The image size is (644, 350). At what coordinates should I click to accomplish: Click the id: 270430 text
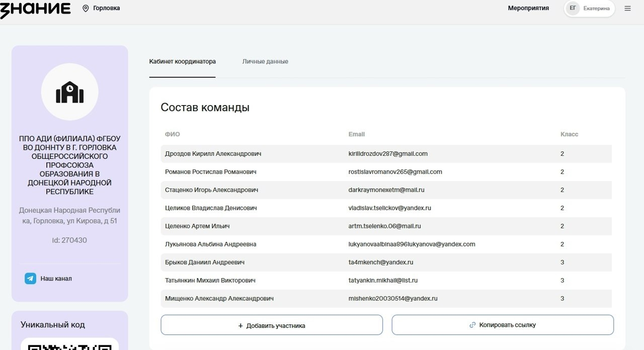pyautogui.click(x=69, y=240)
